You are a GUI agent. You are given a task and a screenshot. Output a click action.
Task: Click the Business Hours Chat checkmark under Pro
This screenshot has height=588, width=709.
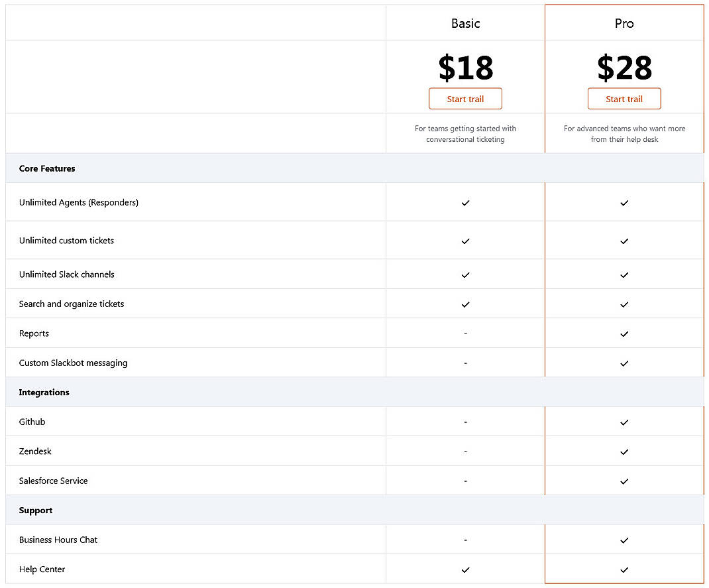624,540
